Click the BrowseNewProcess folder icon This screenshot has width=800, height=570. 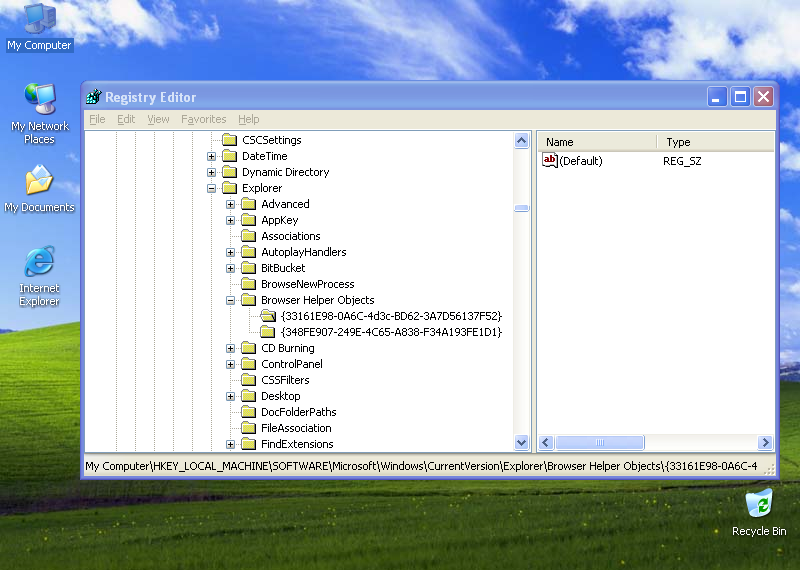point(248,284)
